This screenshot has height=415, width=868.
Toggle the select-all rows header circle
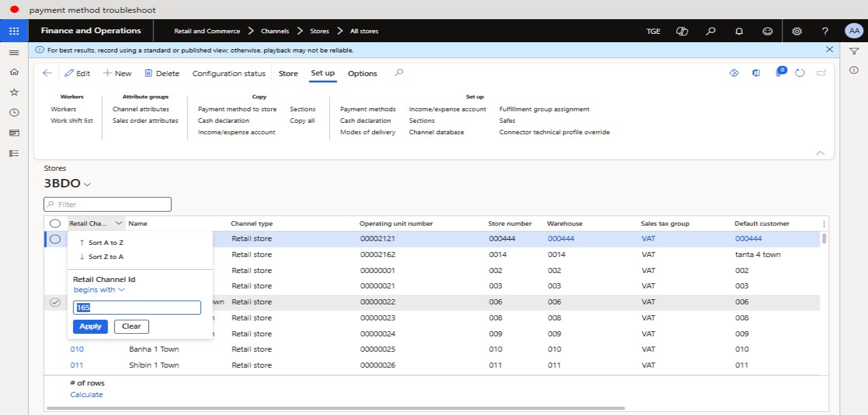point(55,224)
